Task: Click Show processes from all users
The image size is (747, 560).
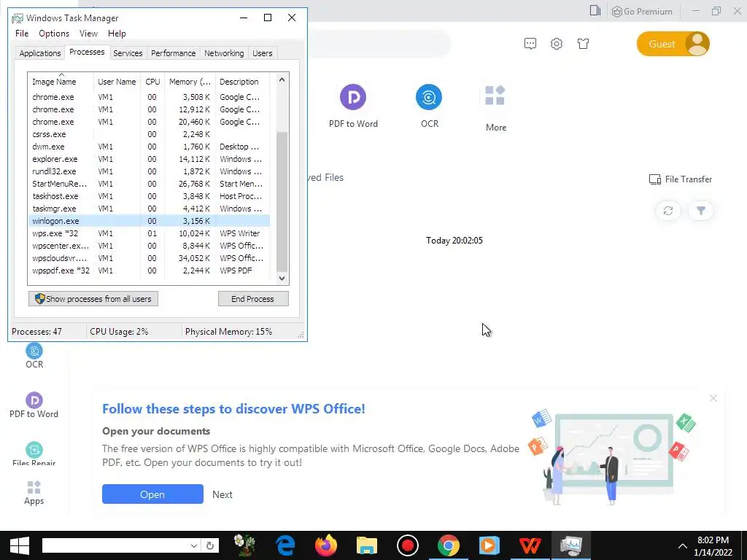Action: (x=93, y=298)
